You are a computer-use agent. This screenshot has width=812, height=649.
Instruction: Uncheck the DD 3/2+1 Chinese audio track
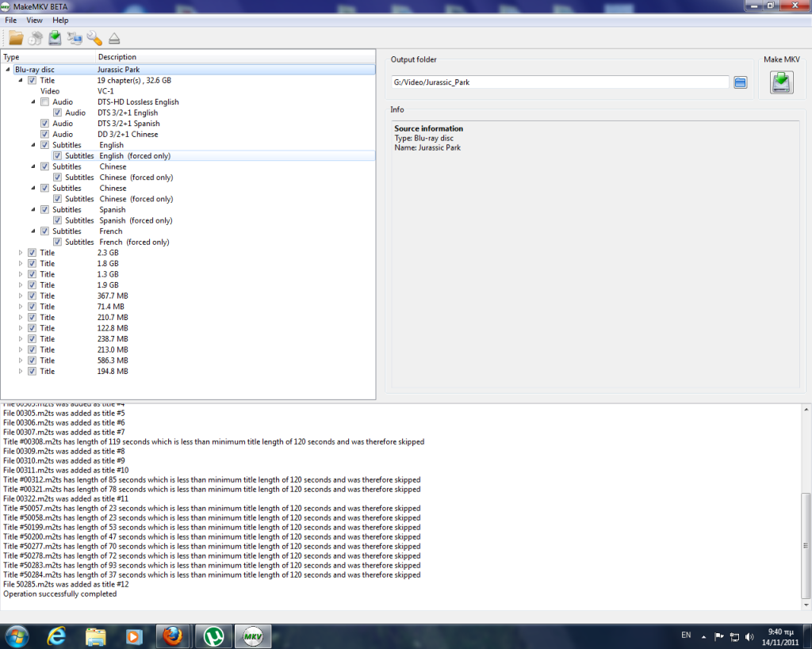point(44,135)
